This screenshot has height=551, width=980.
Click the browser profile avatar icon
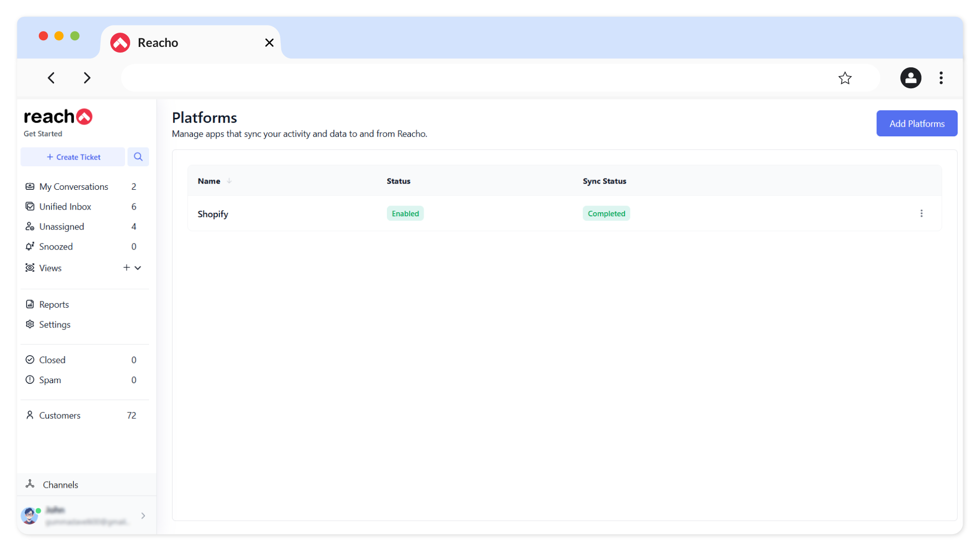click(x=910, y=78)
